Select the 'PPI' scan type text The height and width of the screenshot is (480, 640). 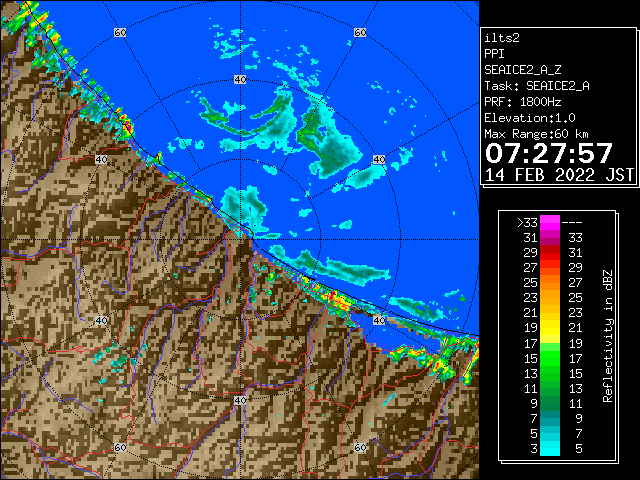[x=494, y=54]
